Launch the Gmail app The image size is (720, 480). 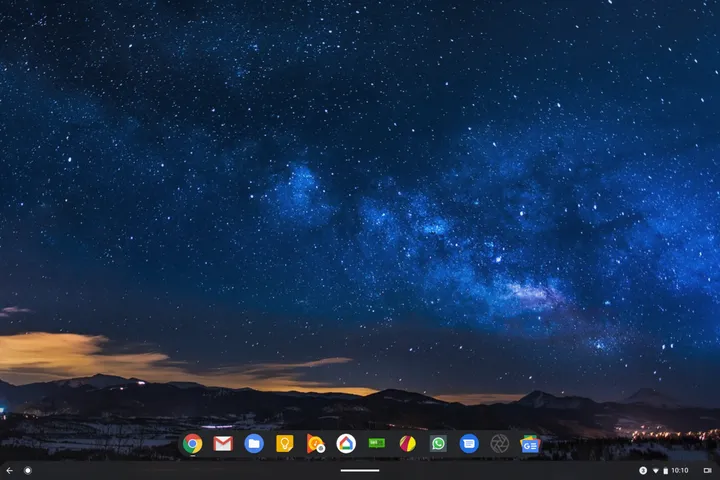223,443
